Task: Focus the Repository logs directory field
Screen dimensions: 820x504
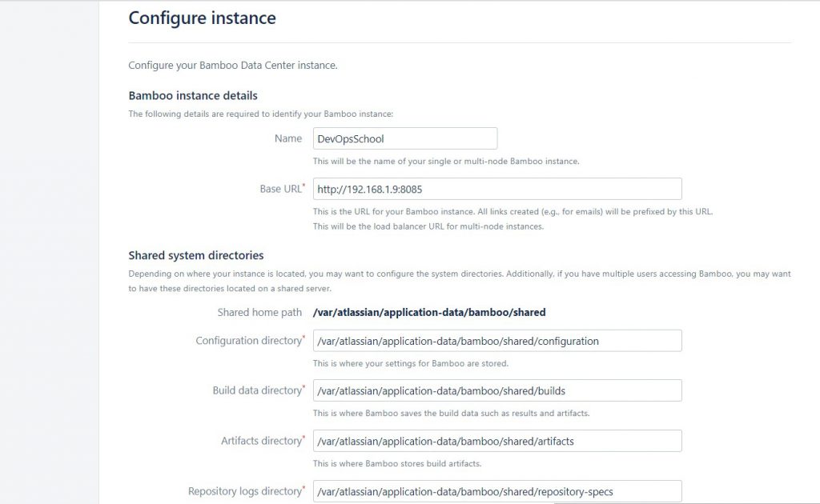Action: point(496,491)
